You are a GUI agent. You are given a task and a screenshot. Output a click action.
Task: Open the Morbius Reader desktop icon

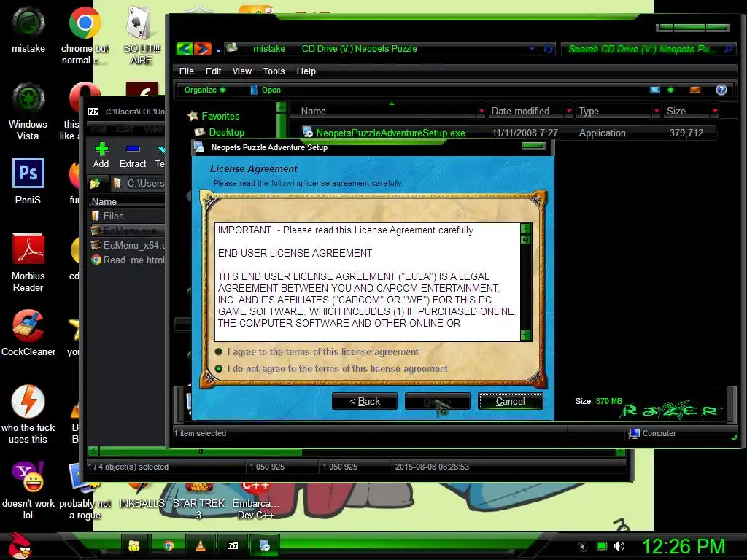pyautogui.click(x=28, y=249)
